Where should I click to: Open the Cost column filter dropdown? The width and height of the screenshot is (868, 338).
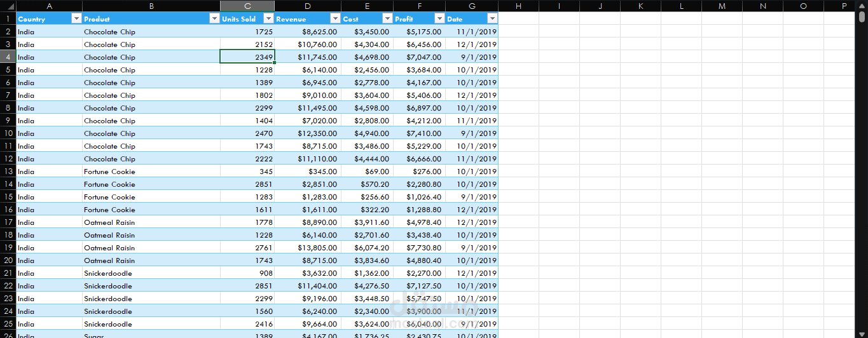click(387, 18)
